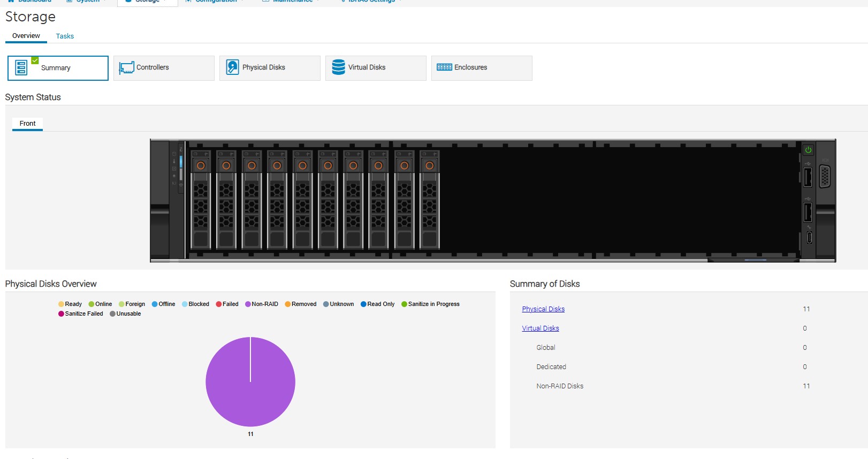The height and width of the screenshot is (459, 868).
Task: Switch to the Tasks tab
Action: pyautogui.click(x=65, y=36)
